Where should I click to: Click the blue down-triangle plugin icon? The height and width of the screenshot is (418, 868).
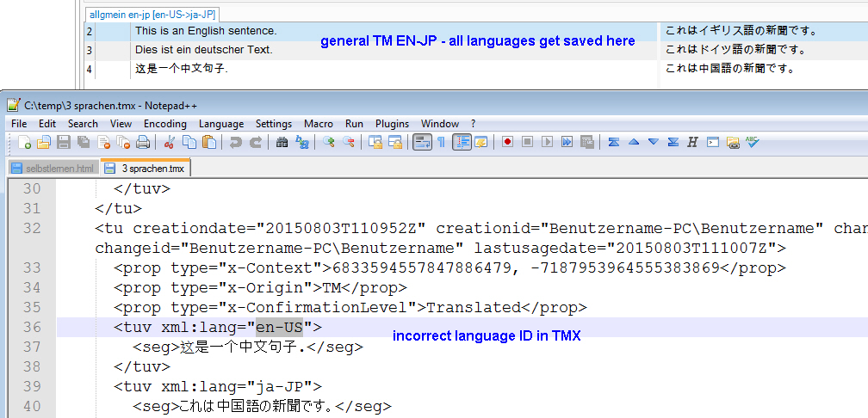coord(654,143)
